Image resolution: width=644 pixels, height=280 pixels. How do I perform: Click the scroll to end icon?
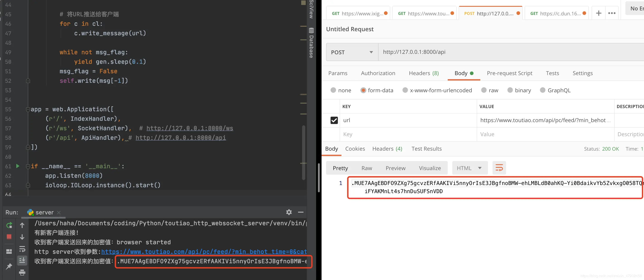click(x=22, y=261)
